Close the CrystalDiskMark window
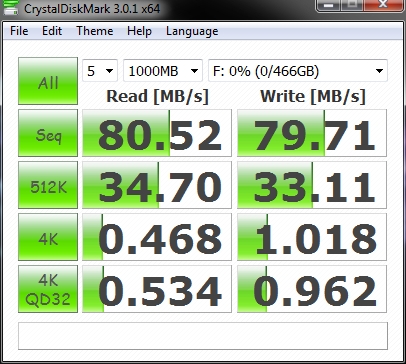406x364 pixels. [383, 5]
